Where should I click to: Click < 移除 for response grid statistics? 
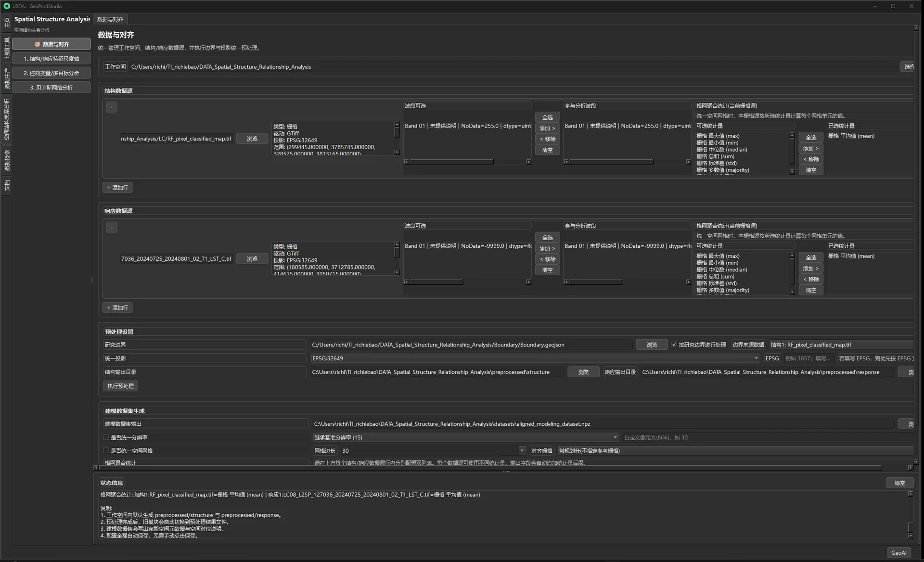click(811, 280)
